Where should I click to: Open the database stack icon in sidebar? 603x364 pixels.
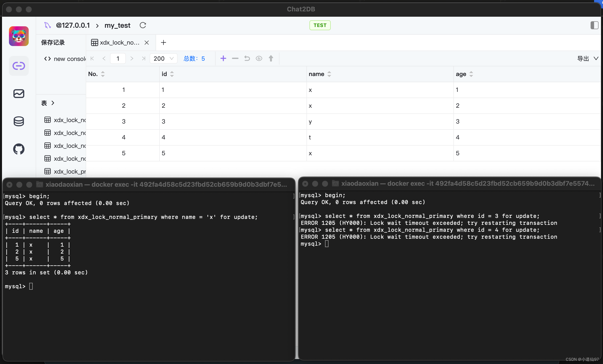pyautogui.click(x=19, y=121)
